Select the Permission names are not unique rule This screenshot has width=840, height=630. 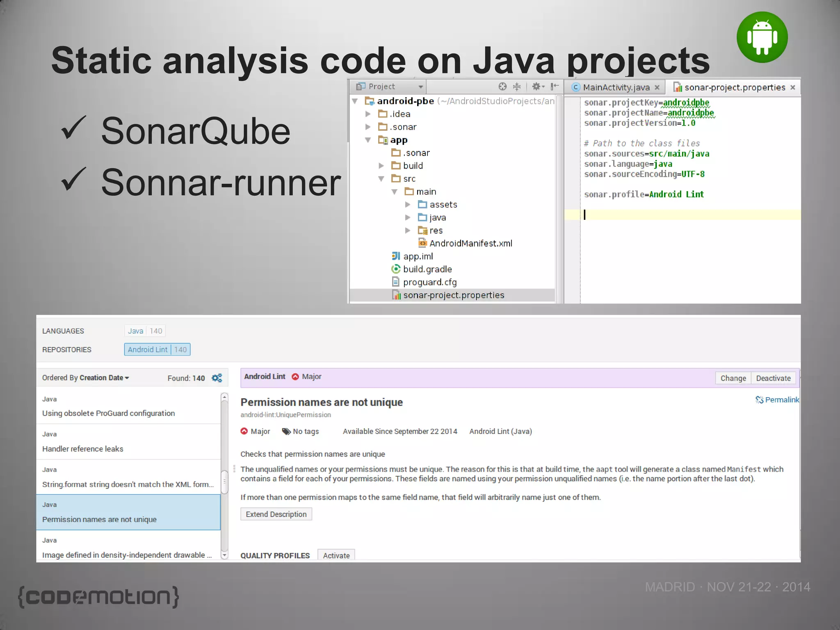[x=128, y=512]
